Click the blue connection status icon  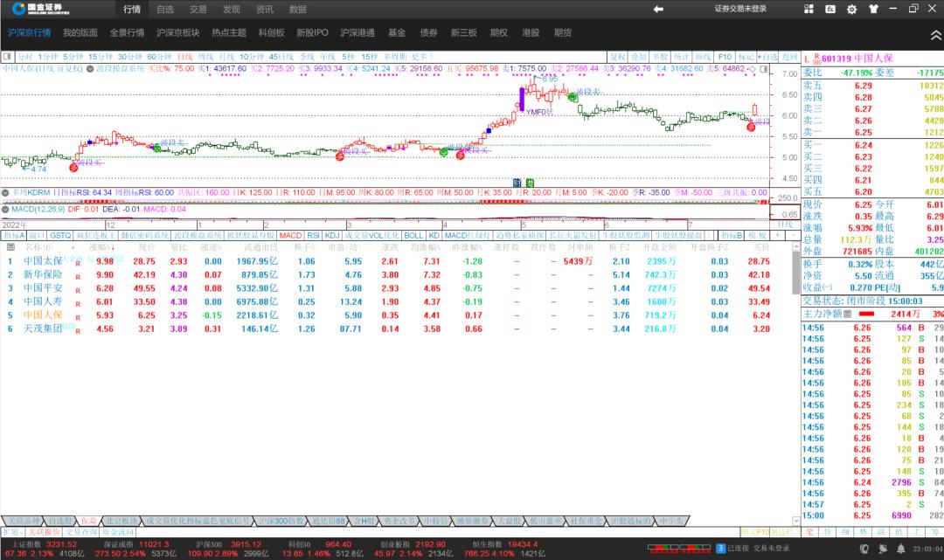tap(720, 548)
